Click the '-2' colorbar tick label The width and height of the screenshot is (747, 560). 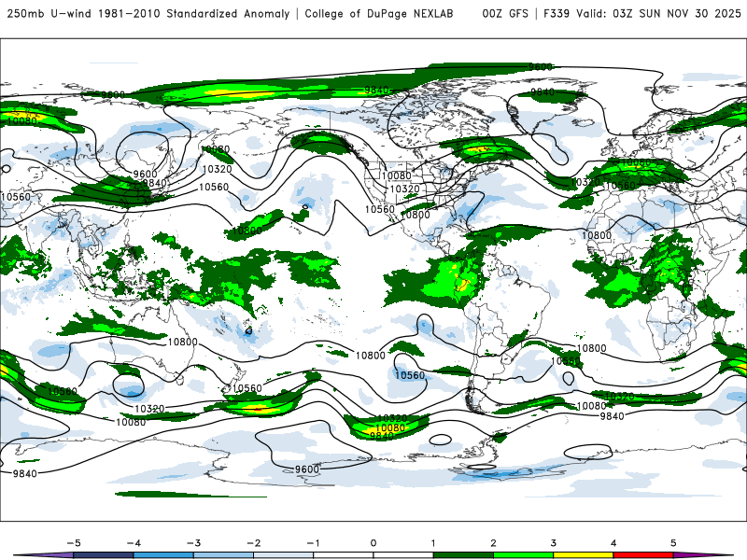[253, 543]
